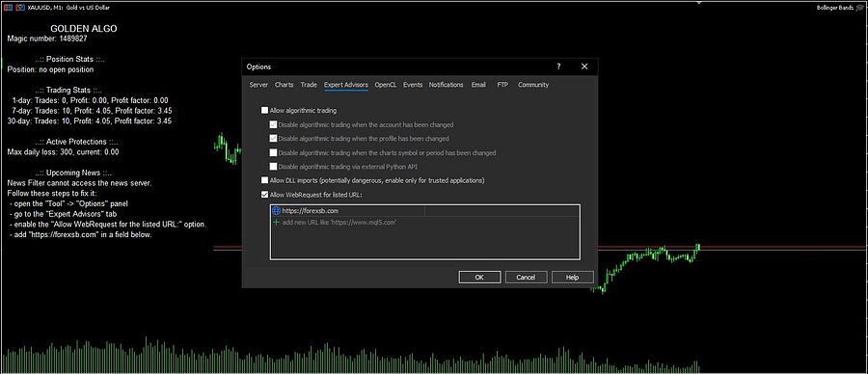
Task: Click the Options dialog title text
Action: coord(258,67)
